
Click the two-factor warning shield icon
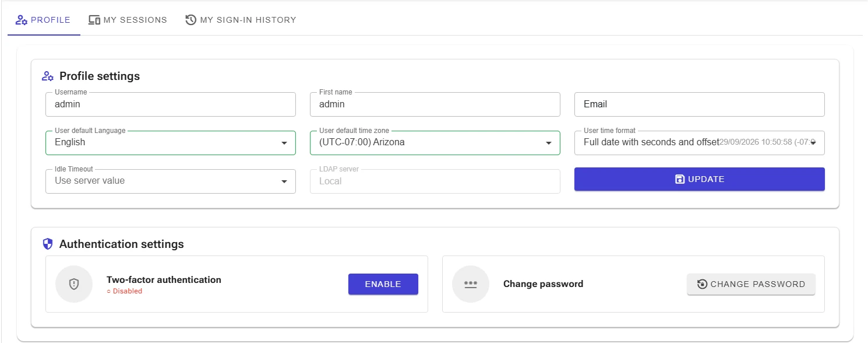[x=74, y=284]
